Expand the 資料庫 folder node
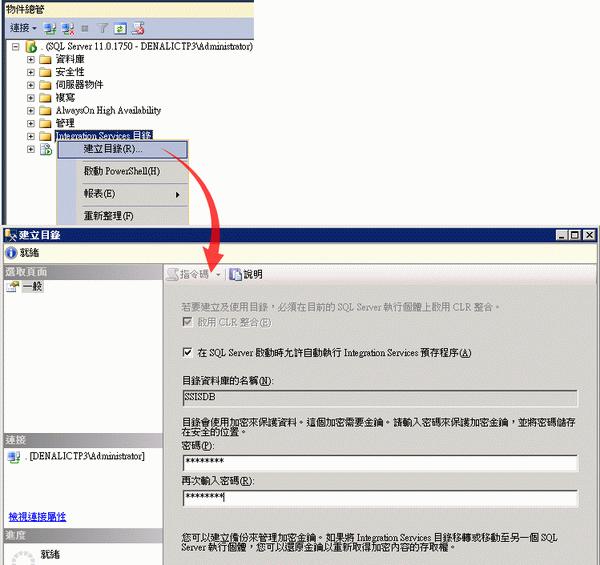 31,59
